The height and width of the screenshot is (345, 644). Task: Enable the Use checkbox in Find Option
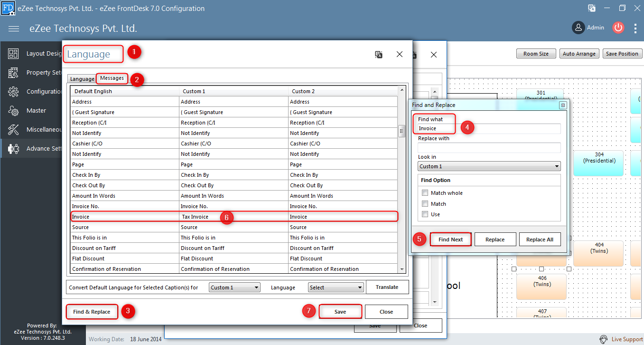click(x=425, y=214)
